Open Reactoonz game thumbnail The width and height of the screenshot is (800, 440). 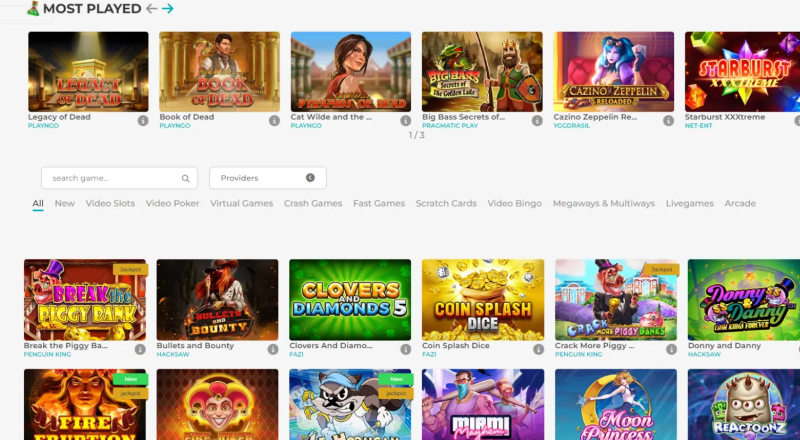[744, 404]
